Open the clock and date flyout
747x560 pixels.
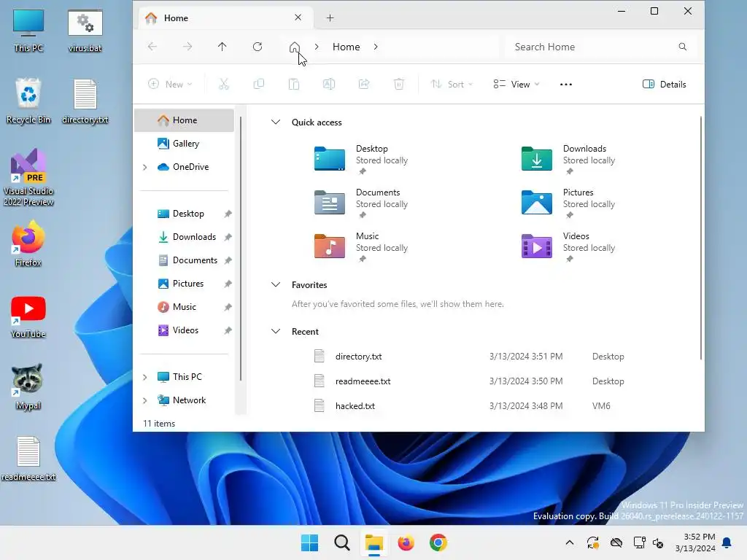695,542
